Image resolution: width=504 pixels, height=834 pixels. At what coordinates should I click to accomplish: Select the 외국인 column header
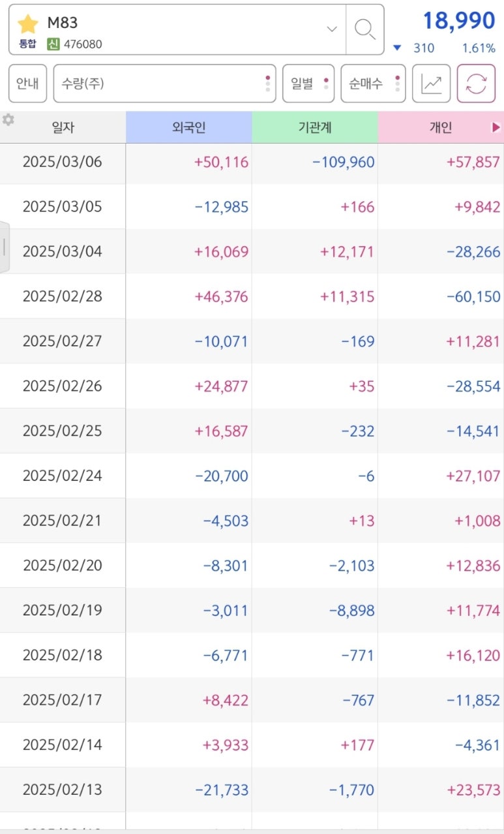coord(189,127)
